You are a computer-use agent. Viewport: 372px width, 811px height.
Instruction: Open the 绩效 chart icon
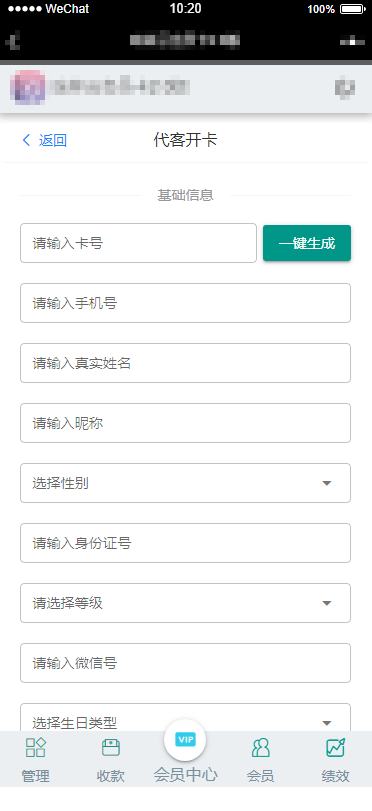click(x=335, y=747)
